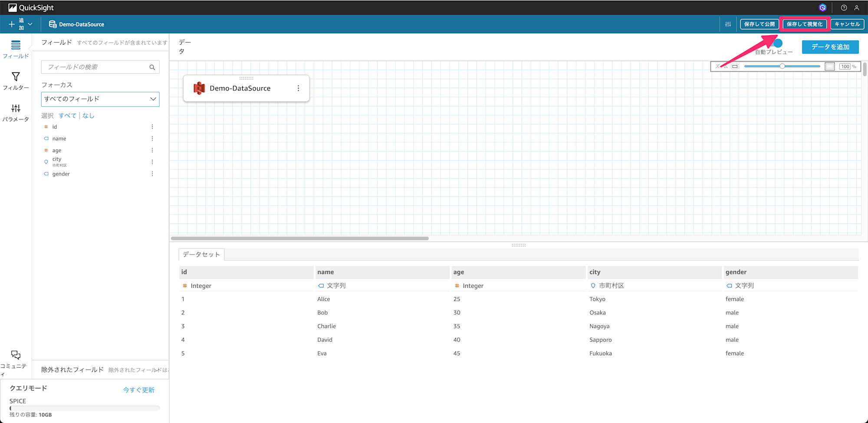This screenshot has width=868, height=423.
Task: Click the name field string type icon
Action: 46,139
